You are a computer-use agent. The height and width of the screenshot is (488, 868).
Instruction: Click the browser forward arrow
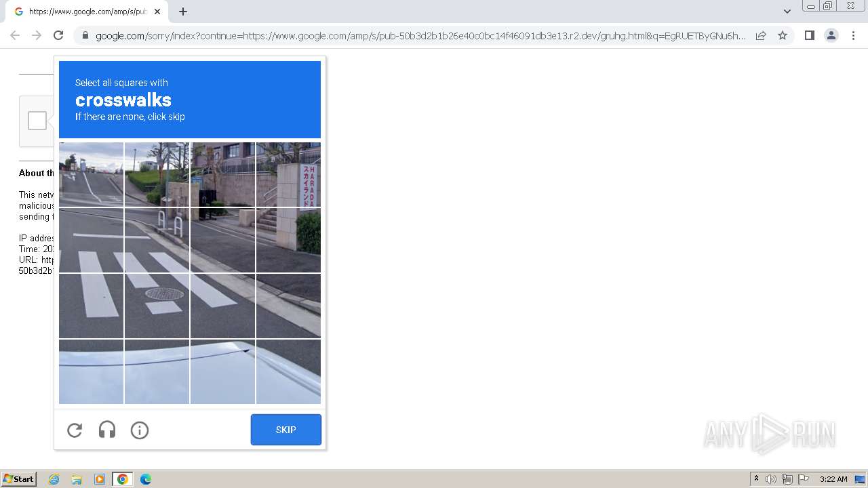pyautogui.click(x=37, y=35)
